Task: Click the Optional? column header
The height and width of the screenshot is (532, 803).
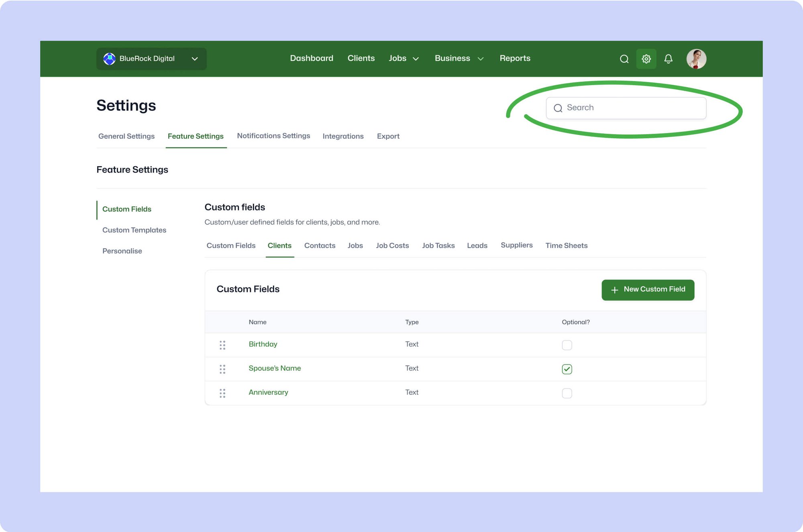Action: pyautogui.click(x=575, y=322)
